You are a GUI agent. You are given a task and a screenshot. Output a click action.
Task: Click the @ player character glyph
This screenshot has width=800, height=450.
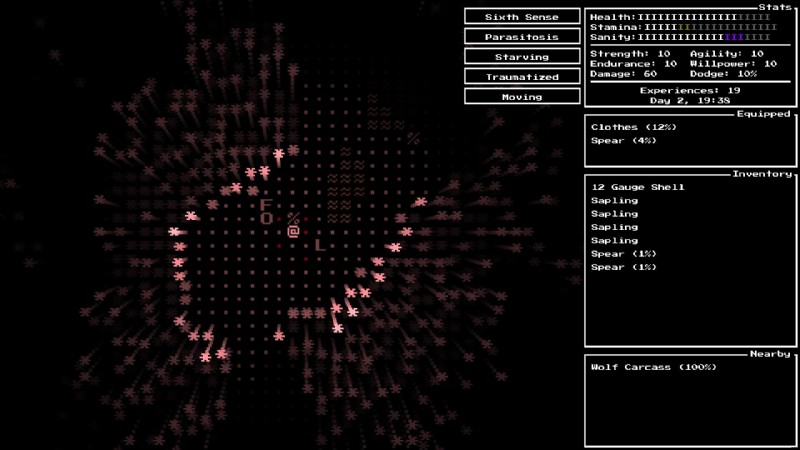(293, 231)
